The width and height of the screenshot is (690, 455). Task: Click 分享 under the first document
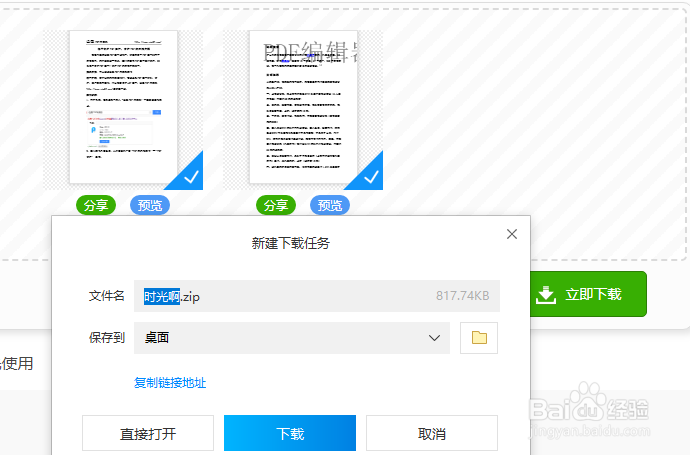[x=96, y=205]
